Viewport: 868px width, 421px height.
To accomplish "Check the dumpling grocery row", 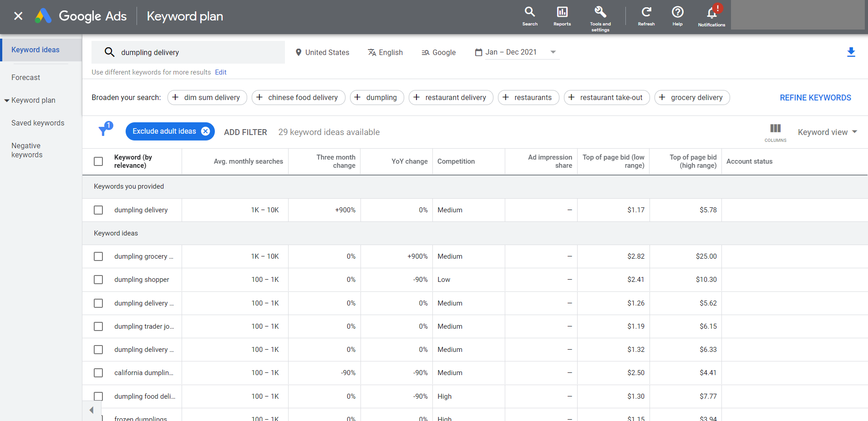I will click(98, 256).
